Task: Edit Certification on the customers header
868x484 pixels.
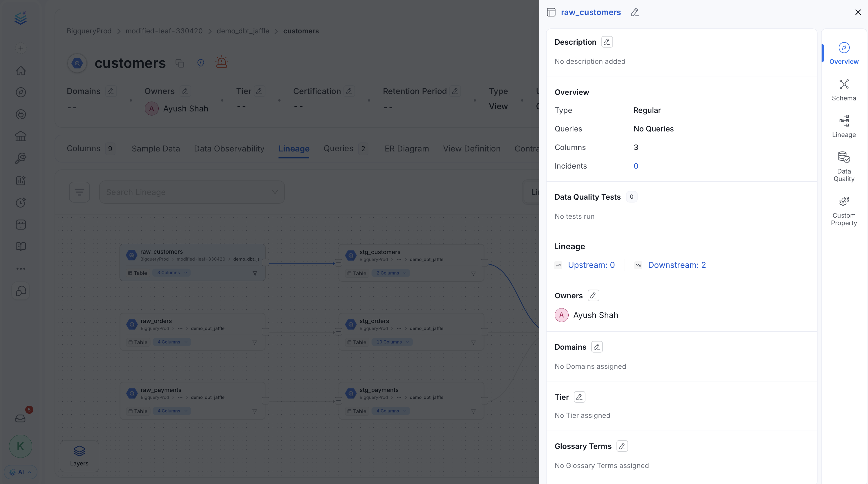Action: pos(349,91)
